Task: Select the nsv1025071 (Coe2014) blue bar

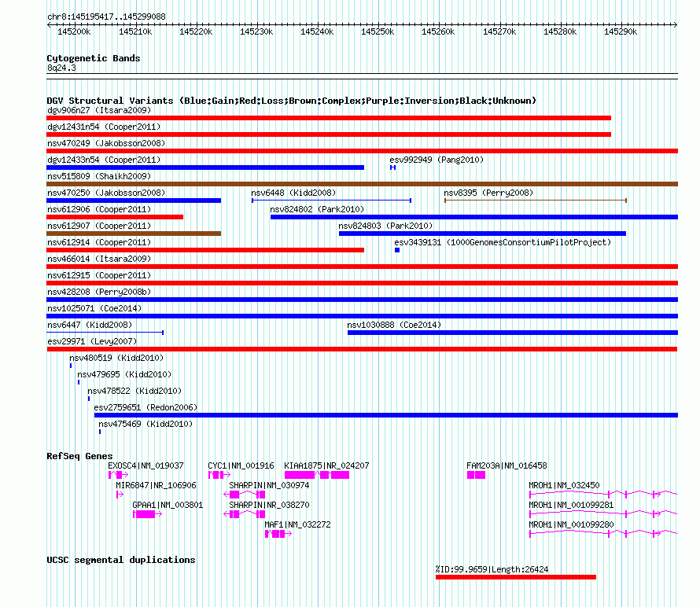Action: [x=362, y=316]
